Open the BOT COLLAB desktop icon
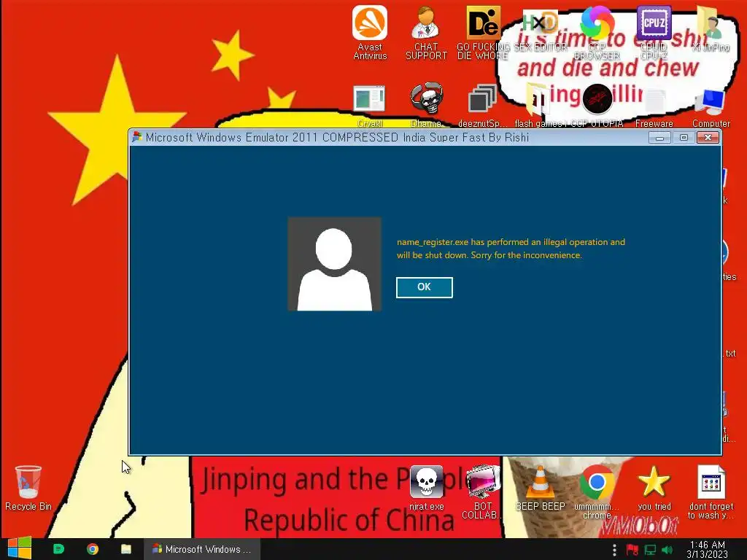747x560 pixels. coord(483,492)
